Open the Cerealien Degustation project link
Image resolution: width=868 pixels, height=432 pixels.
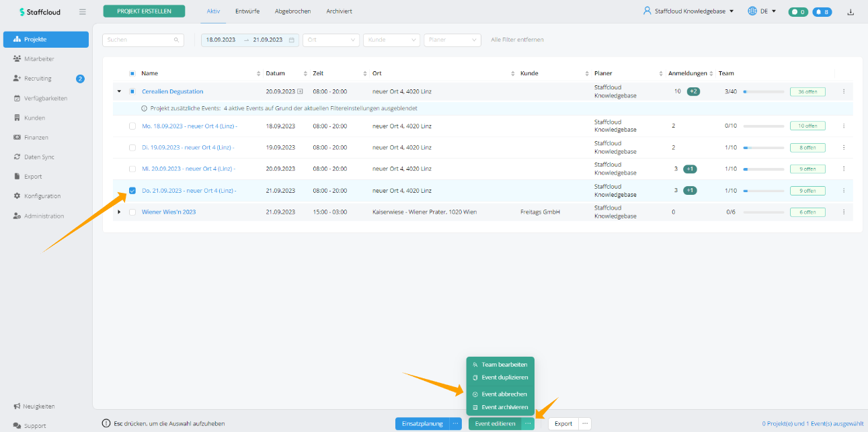tap(172, 91)
